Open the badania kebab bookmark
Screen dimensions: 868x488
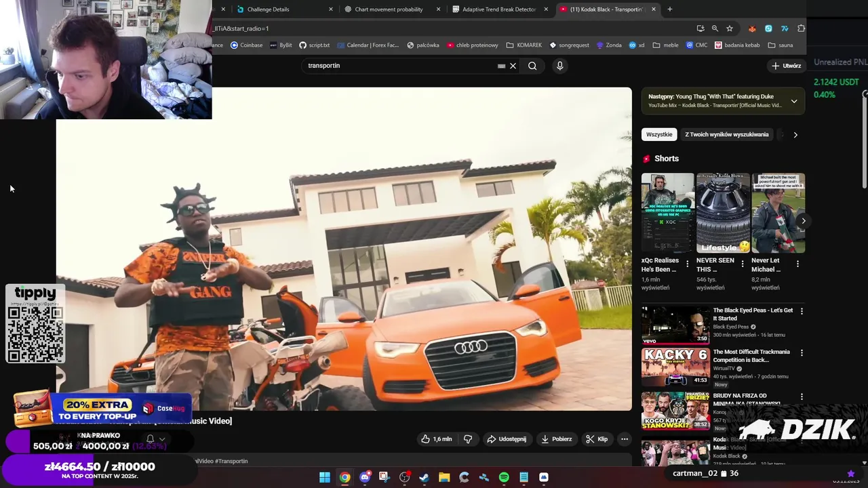pyautogui.click(x=738, y=45)
